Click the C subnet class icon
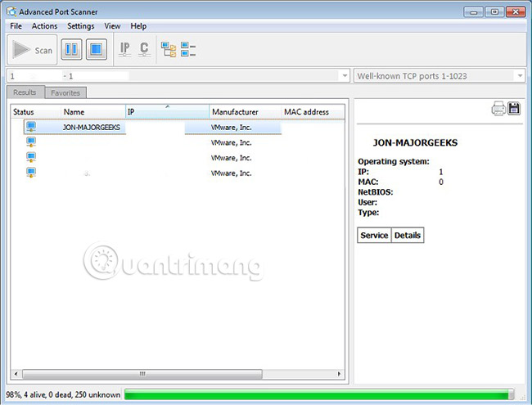This screenshot has width=532, height=405. click(x=144, y=49)
